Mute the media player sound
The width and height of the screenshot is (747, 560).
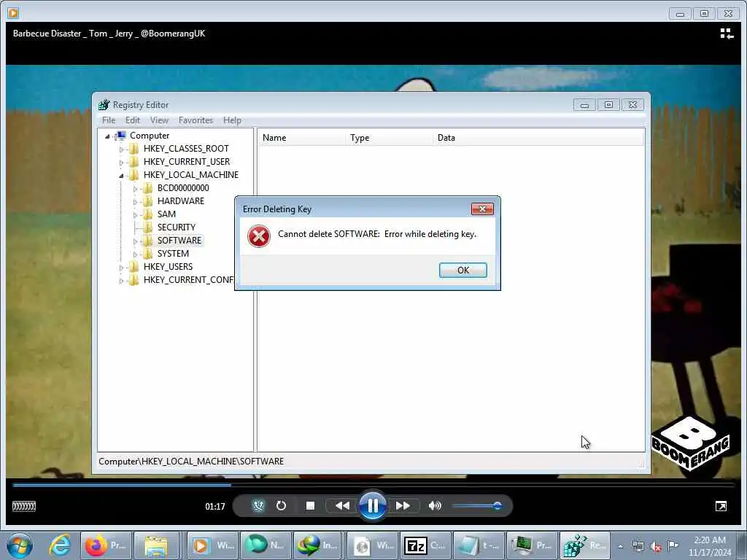[x=435, y=506]
